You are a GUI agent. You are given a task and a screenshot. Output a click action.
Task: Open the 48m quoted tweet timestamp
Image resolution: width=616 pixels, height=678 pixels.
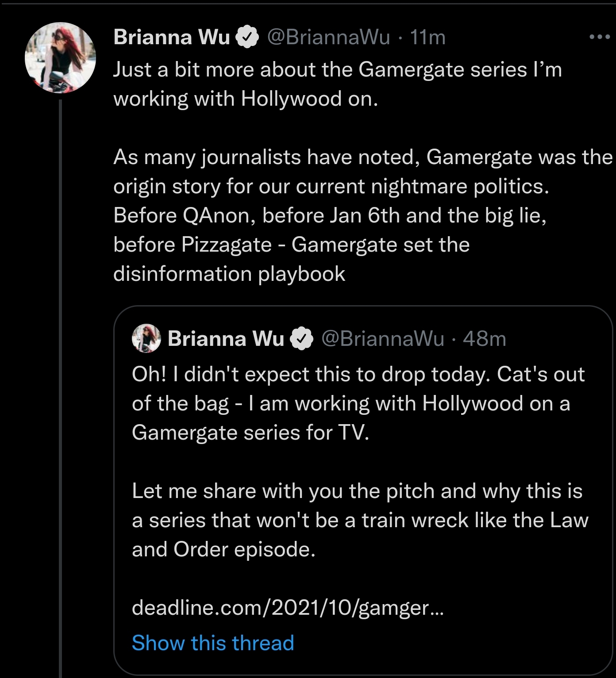[485, 339]
